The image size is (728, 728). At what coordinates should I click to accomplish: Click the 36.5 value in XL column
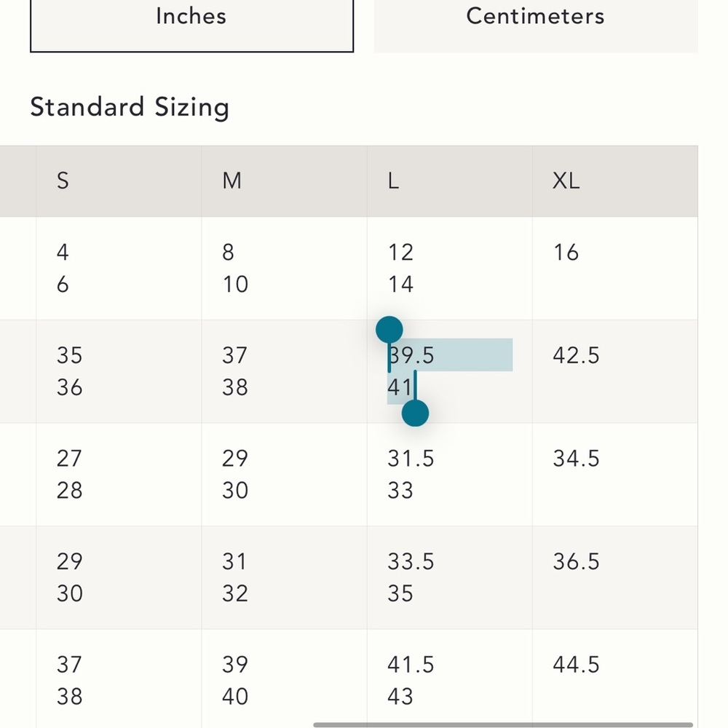[x=576, y=562]
